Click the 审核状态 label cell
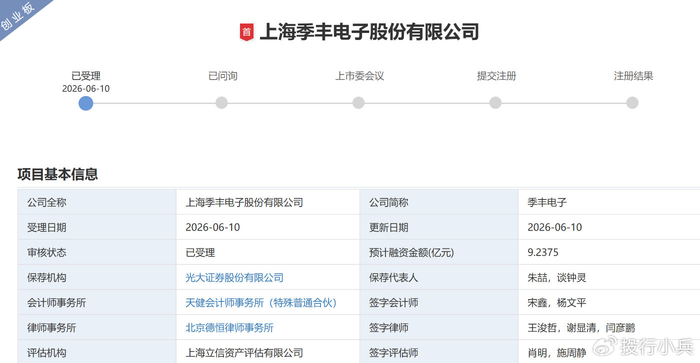 97,252
